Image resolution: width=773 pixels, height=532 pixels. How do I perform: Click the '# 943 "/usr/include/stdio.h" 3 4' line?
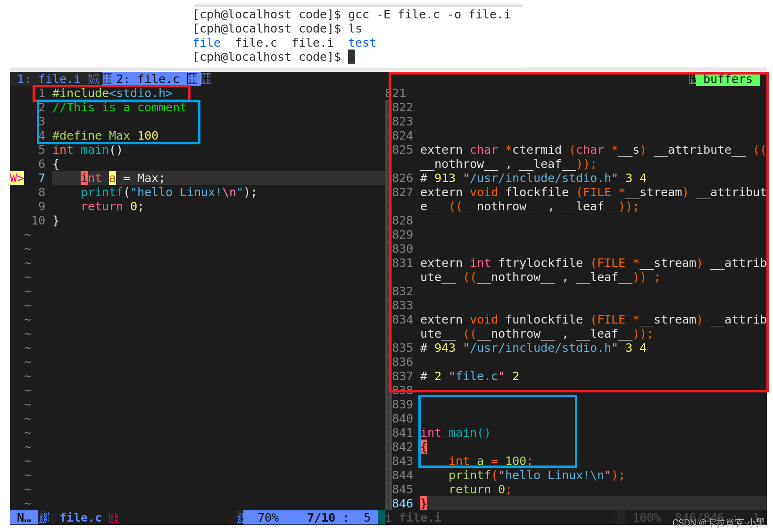tap(533, 348)
